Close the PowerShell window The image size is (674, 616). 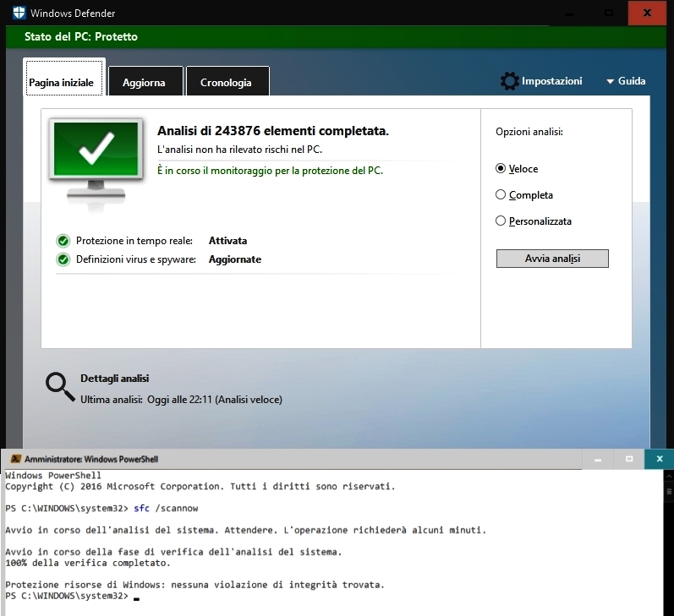[x=660, y=459]
